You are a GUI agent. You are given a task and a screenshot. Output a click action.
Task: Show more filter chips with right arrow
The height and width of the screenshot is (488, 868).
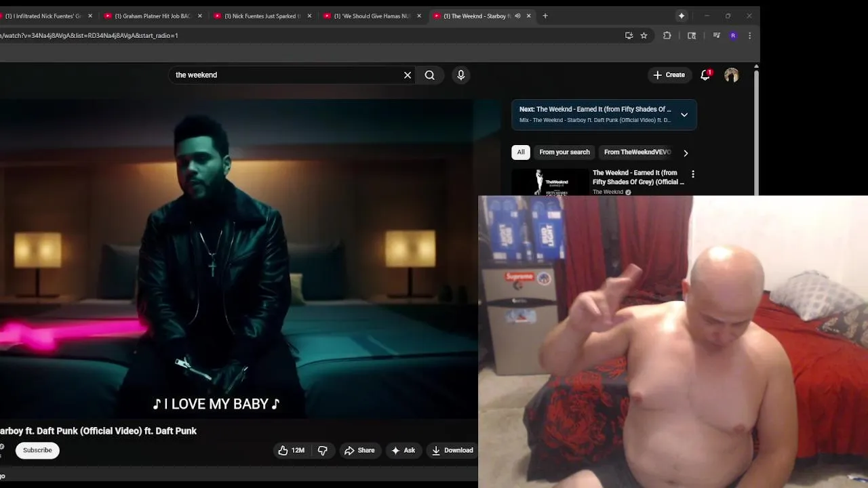[x=686, y=153]
